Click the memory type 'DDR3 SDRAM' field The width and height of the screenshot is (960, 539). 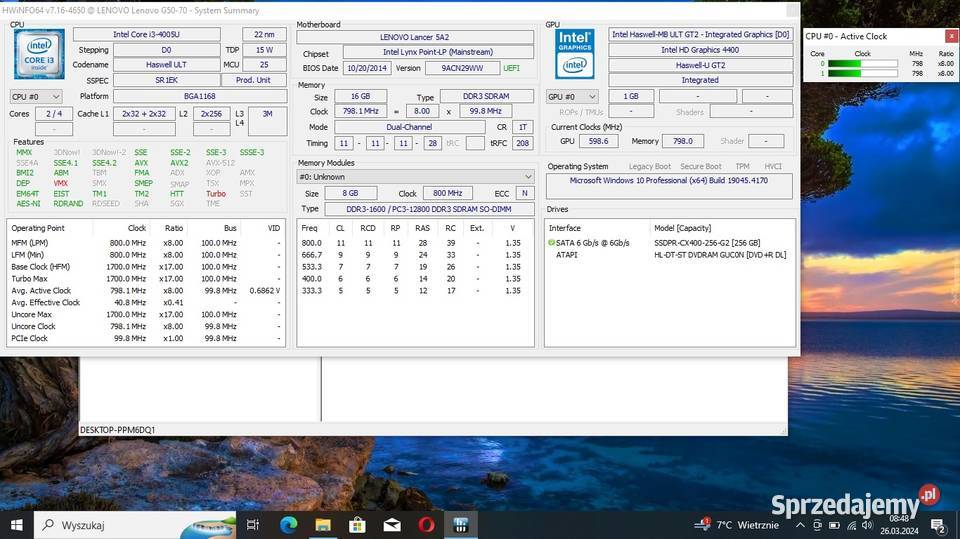(486, 96)
